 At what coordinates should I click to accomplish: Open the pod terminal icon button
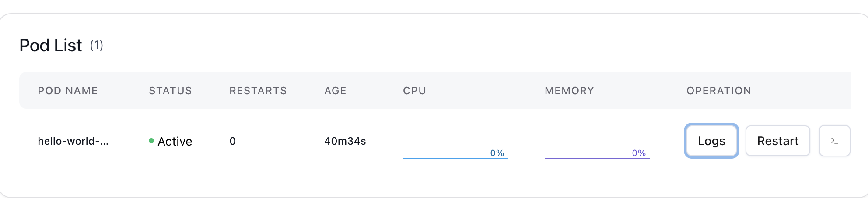click(x=834, y=141)
